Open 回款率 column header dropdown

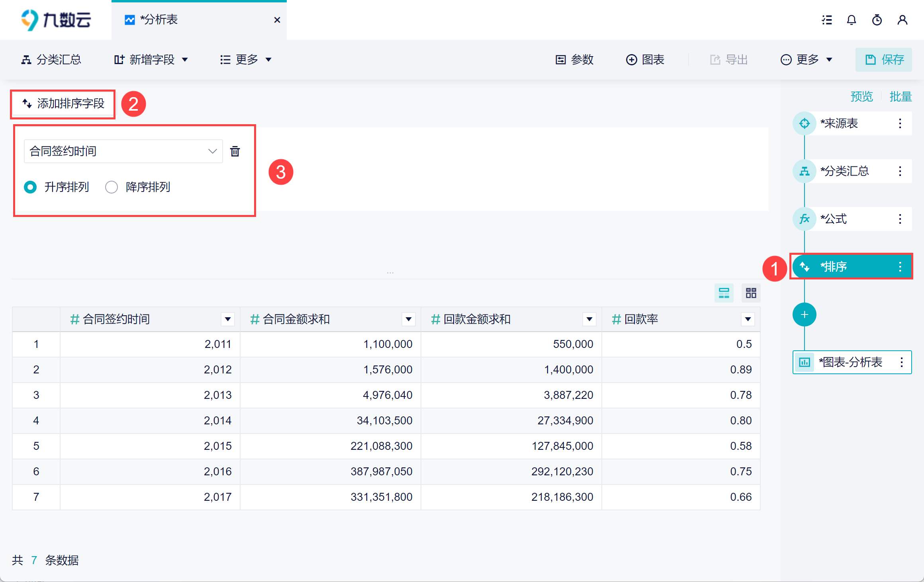coord(748,319)
